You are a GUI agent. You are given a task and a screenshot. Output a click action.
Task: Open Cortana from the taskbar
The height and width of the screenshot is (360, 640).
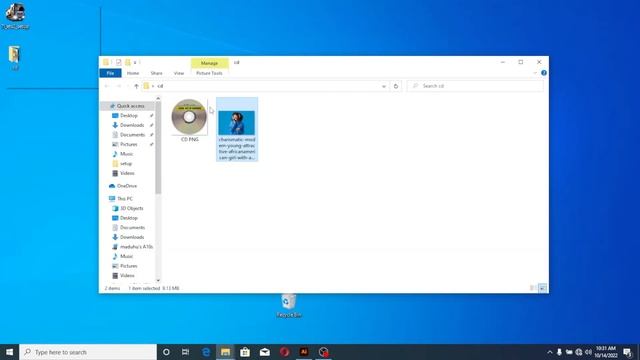pos(166,352)
